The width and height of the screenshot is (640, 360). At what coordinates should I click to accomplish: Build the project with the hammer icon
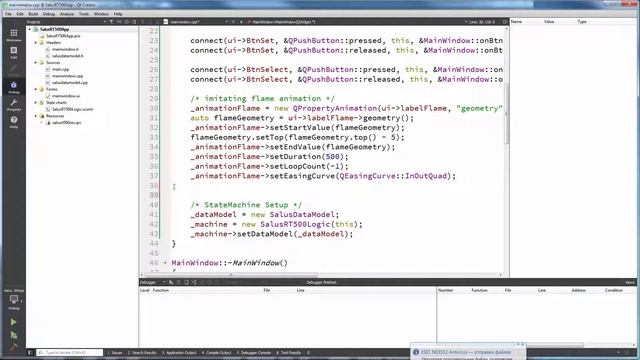(x=13, y=347)
